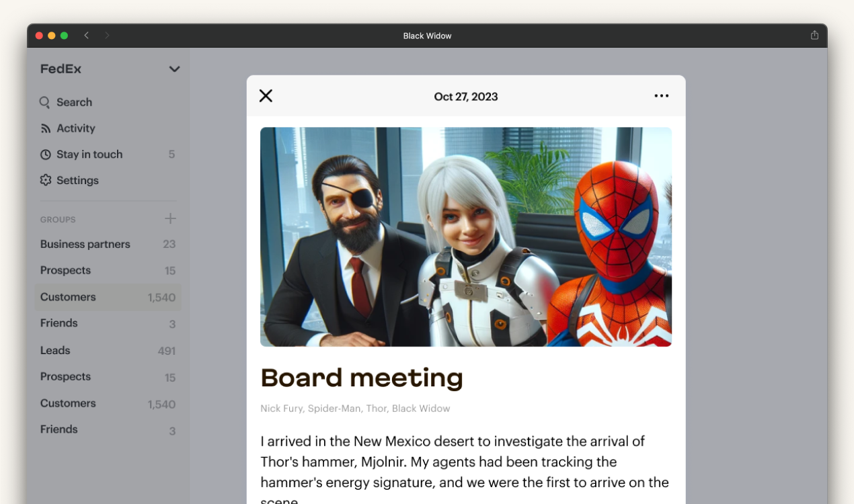Click the Search magnifier icon in sidebar
854x504 pixels.
point(45,102)
